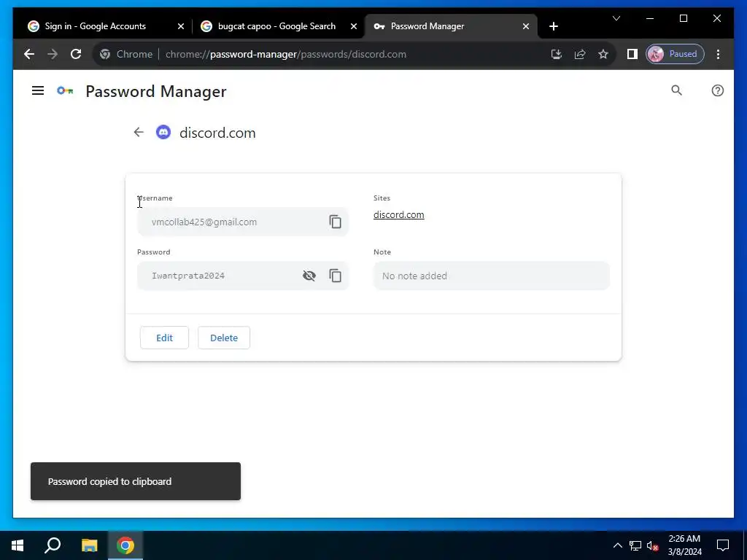Click the Delete button
The image size is (747, 560).
224,338
